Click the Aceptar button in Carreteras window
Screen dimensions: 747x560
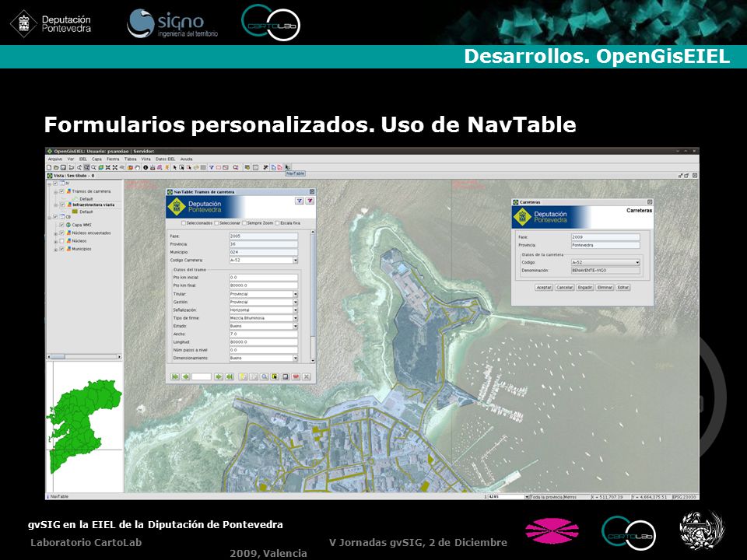point(544,288)
